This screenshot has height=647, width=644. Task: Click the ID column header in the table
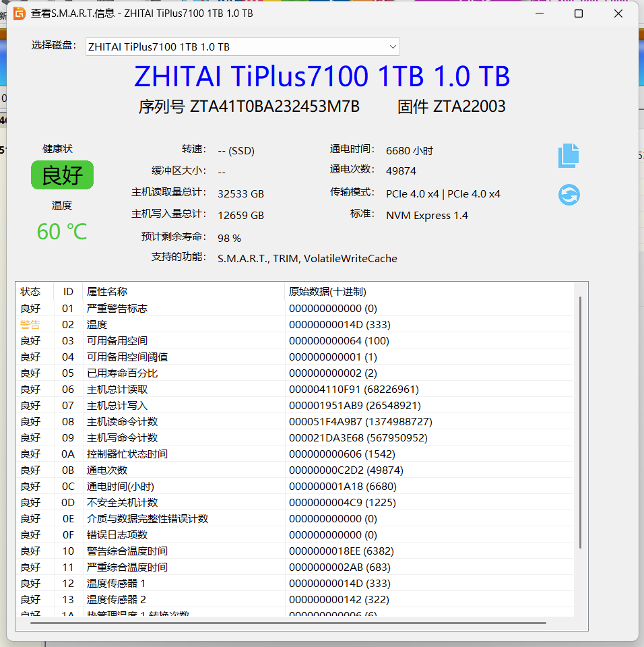click(x=67, y=291)
